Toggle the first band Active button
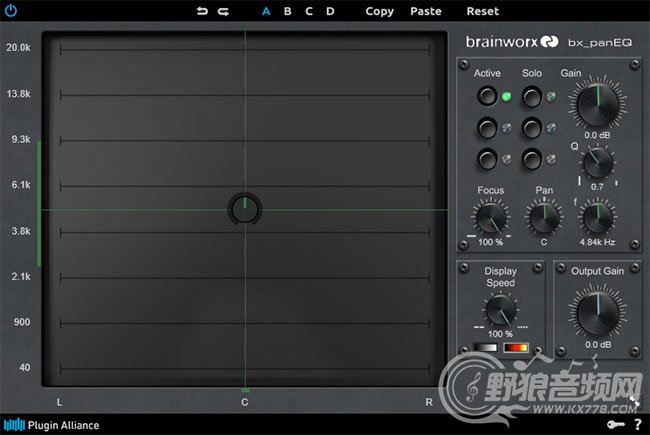This screenshot has height=435, width=650. 488,96
